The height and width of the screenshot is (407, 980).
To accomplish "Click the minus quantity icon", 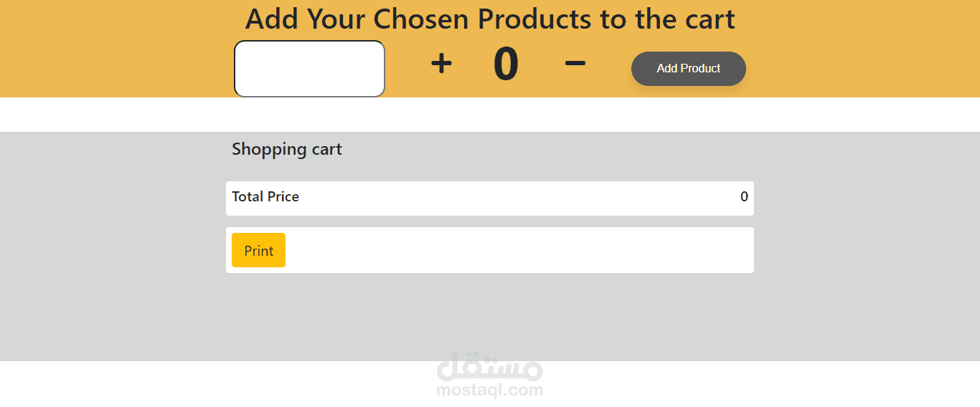I will click(575, 63).
